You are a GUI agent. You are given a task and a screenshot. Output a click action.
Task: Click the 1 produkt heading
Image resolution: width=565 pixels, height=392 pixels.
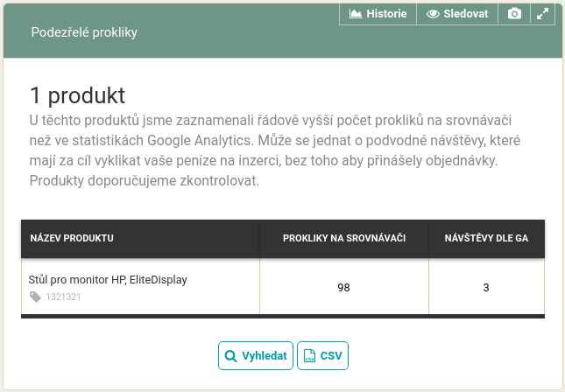[x=77, y=95]
